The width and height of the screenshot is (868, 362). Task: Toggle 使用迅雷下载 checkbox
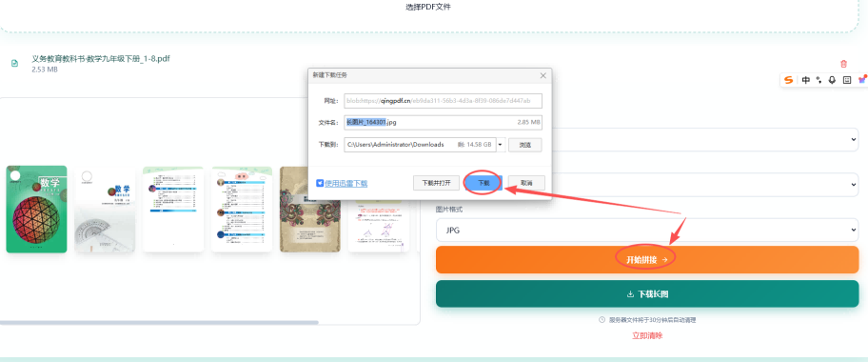[x=320, y=183]
